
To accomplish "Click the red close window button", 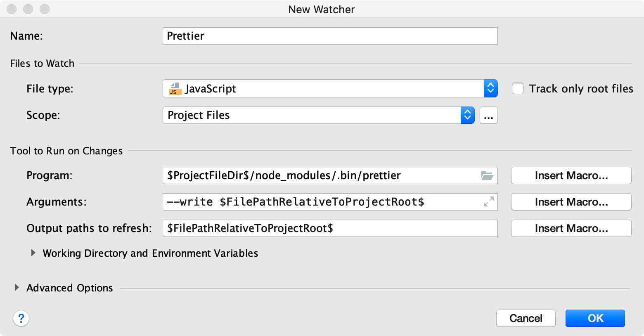I will pos(12,9).
